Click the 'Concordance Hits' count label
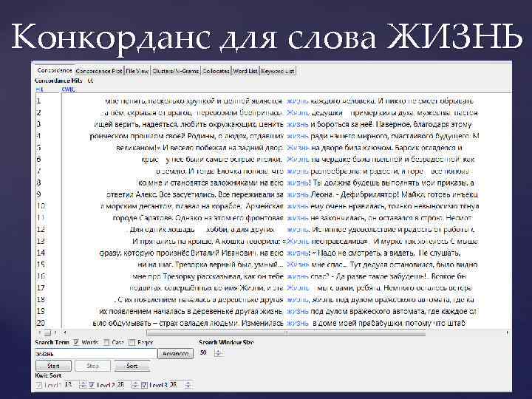Image resolution: width=532 pixels, height=399 pixels. [x=64, y=81]
